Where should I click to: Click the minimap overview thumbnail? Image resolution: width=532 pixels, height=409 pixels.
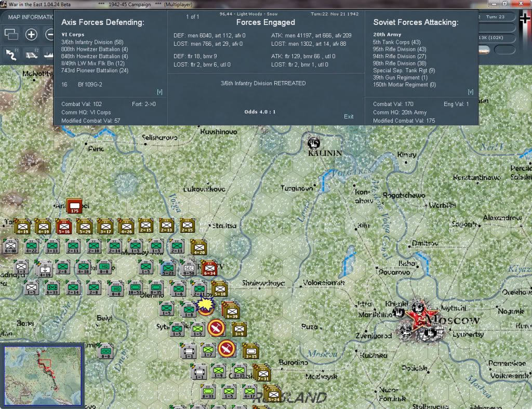pyautogui.click(x=43, y=376)
